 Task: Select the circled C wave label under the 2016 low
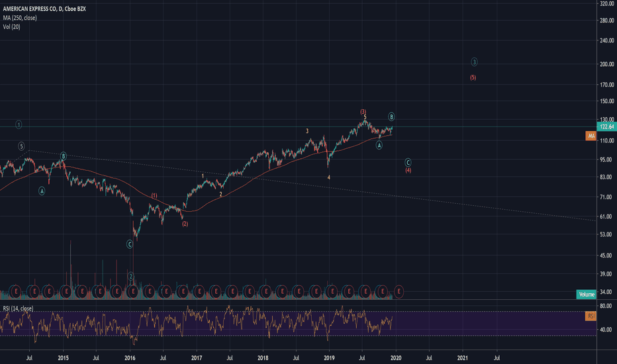pyautogui.click(x=130, y=244)
